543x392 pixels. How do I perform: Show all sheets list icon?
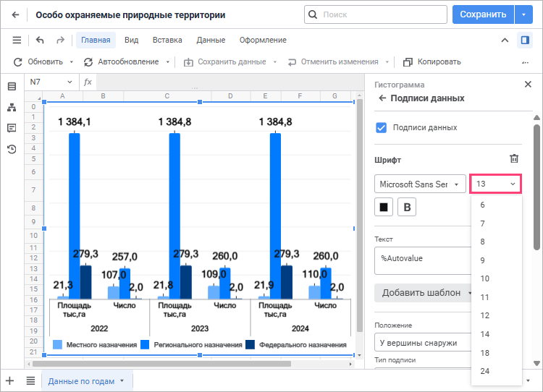tap(30, 381)
